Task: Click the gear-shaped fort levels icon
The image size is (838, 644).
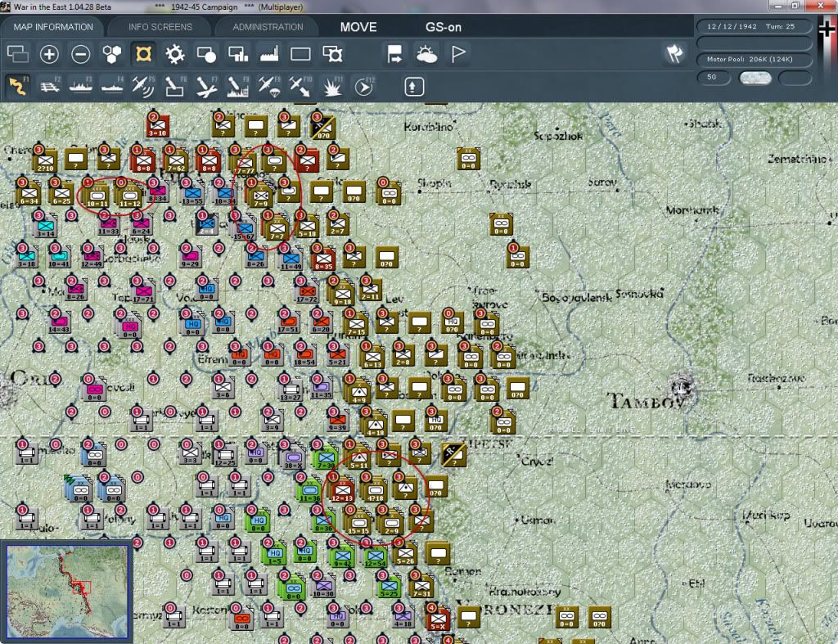Action: click(175, 55)
